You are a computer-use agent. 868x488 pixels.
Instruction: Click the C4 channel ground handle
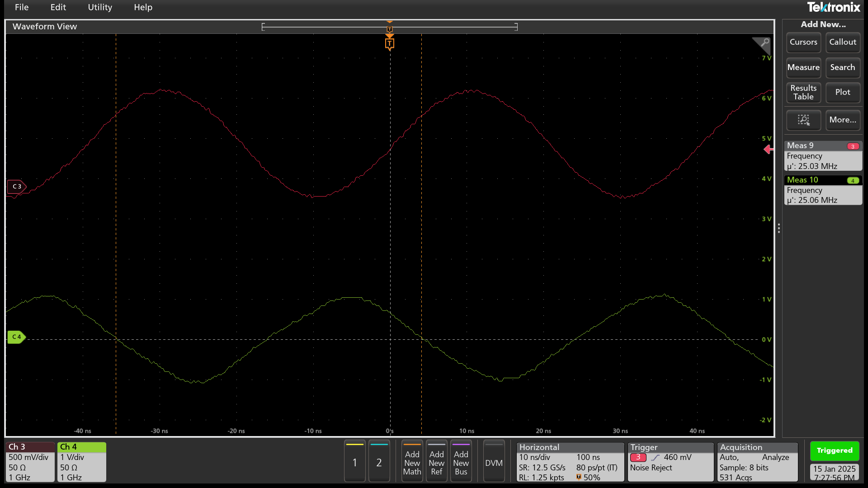(17, 337)
